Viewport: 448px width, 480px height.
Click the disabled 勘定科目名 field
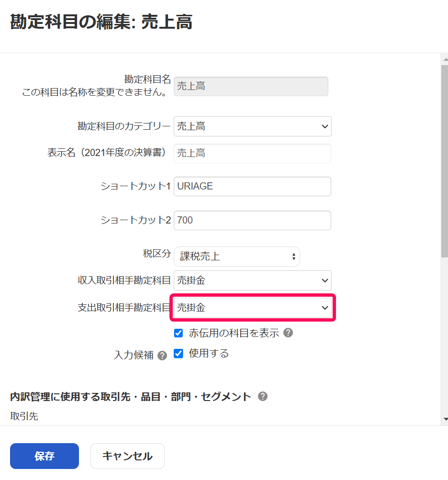pos(251,86)
